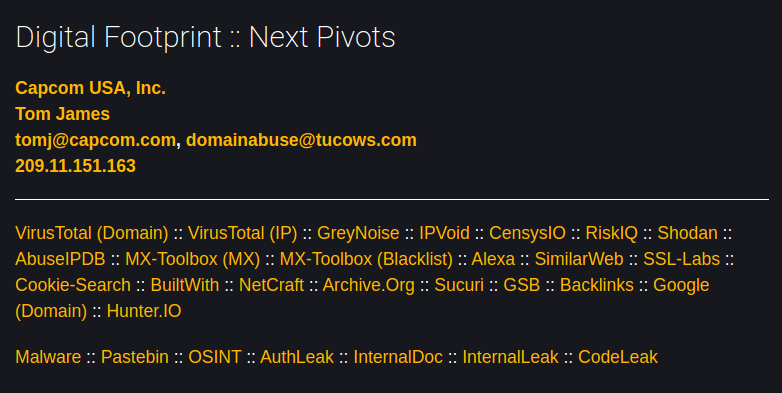The height and width of the screenshot is (393, 782).
Task: Click the SimilarWeb link
Action: [579, 259]
